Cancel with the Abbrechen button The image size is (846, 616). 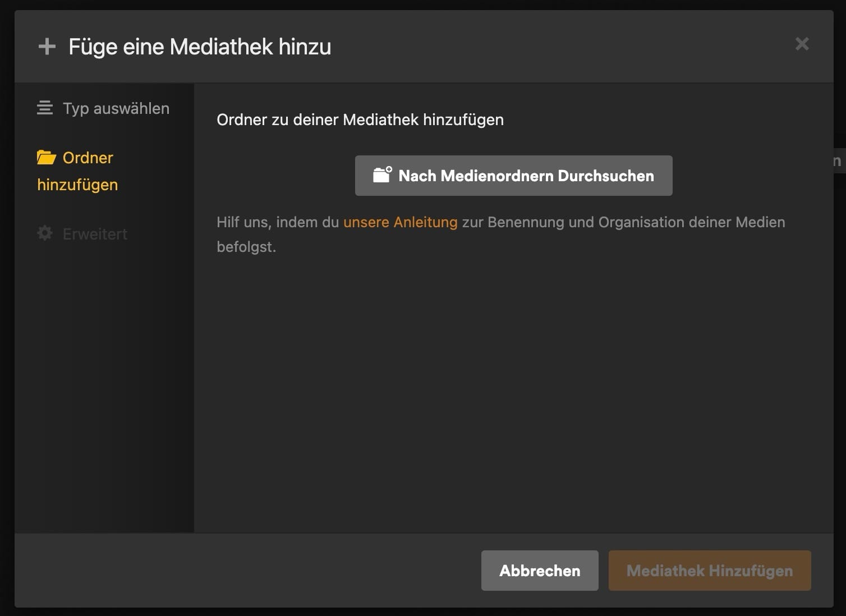pyautogui.click(x=540, y=571)
